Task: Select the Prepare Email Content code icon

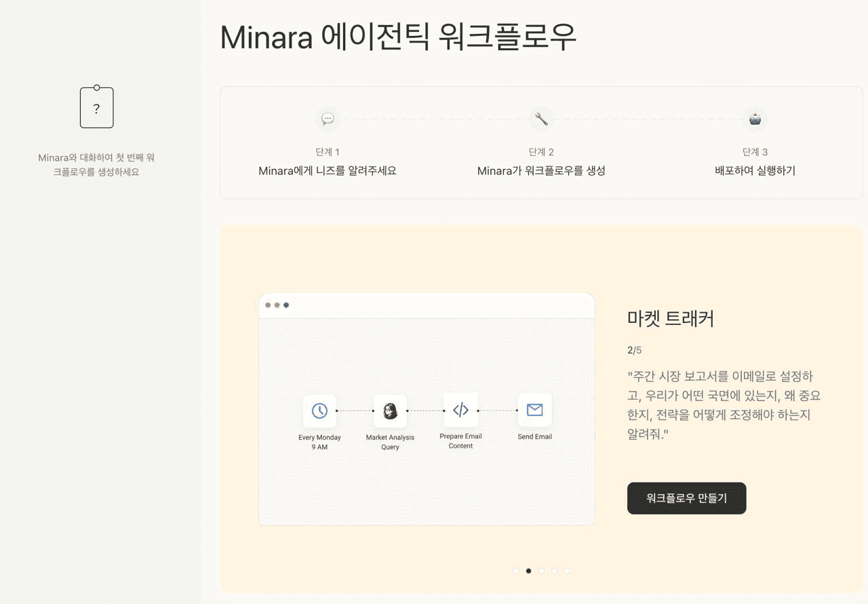Action: coord(460,410)
